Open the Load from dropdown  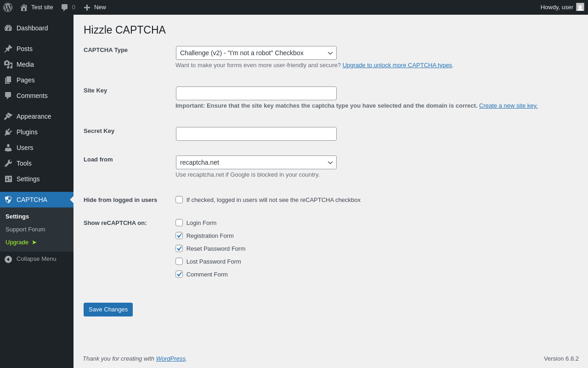point(256,162)
